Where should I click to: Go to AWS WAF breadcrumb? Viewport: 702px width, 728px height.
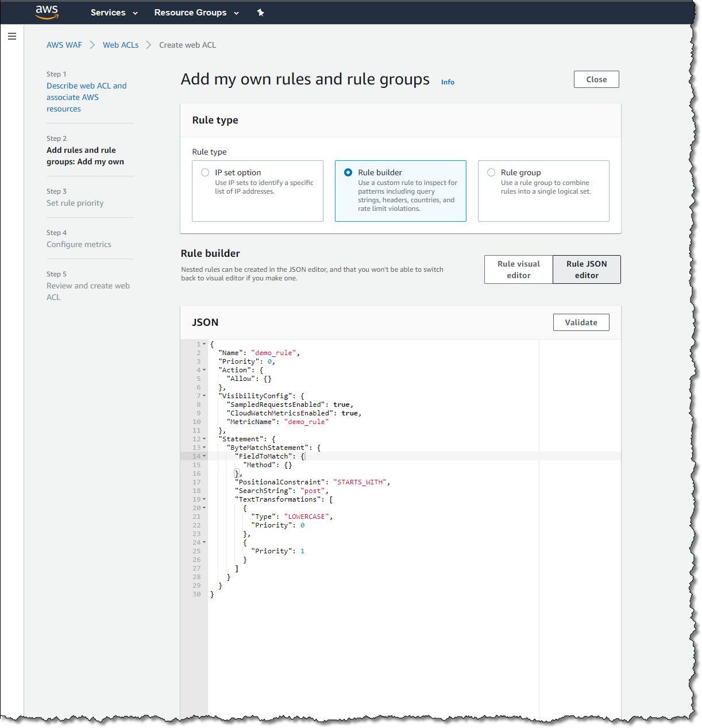point(64,45)
